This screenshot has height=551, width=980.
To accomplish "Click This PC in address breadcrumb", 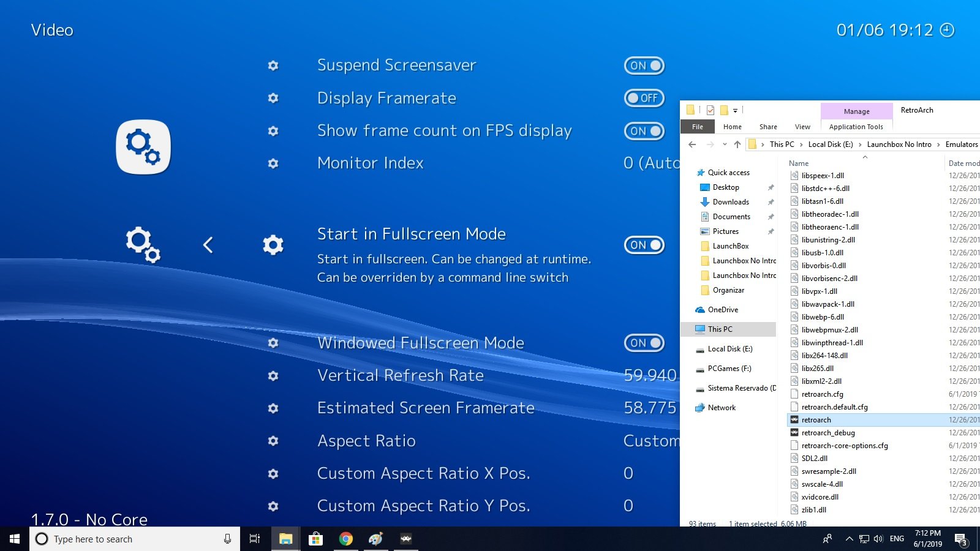I will (782, 144).
